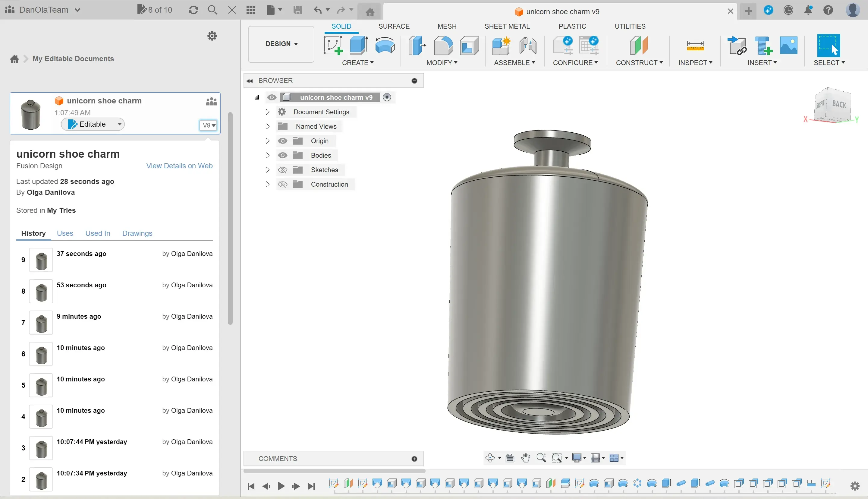Expand the COMMENTS panel plus button
The image size is (868, 499).
pyautogui.click(x=414, y=459)
